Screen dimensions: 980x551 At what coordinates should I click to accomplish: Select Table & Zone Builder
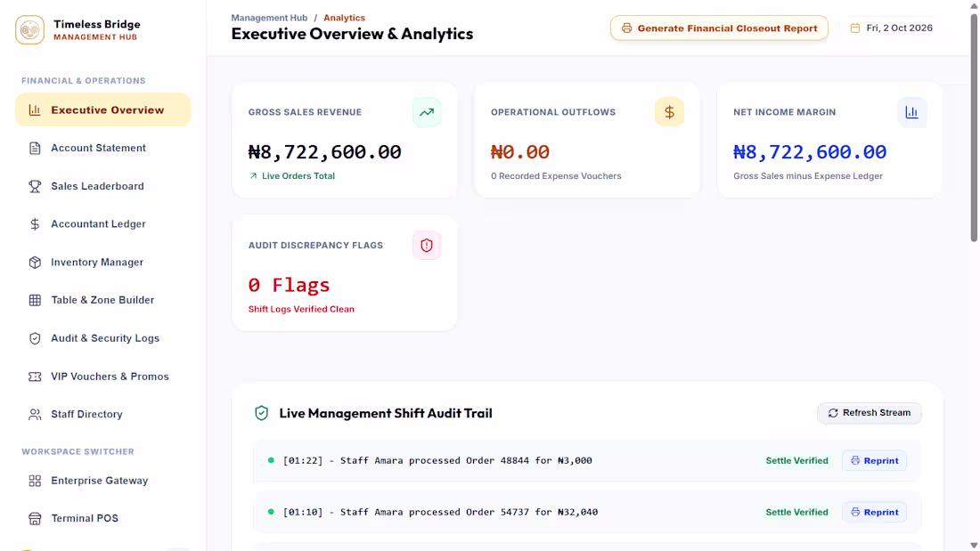pos(103,300)
